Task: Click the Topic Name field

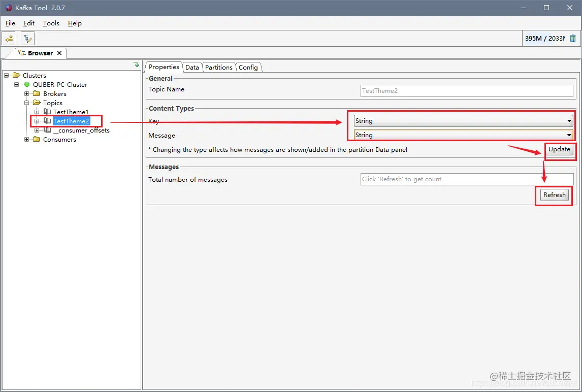Action: click(467, 90)
